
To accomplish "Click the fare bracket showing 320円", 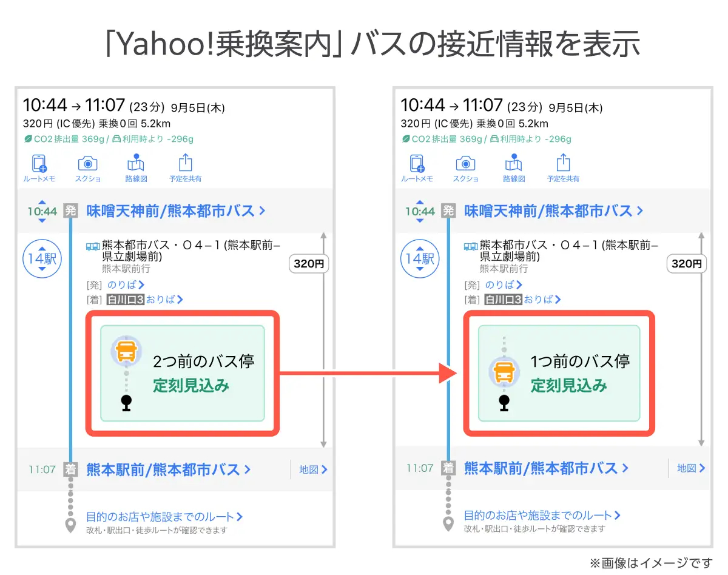I will [x=308, y=263].
